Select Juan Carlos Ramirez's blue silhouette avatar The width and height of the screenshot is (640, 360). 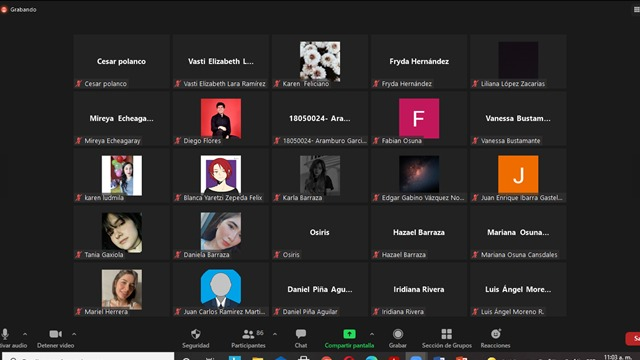point(221,288)
